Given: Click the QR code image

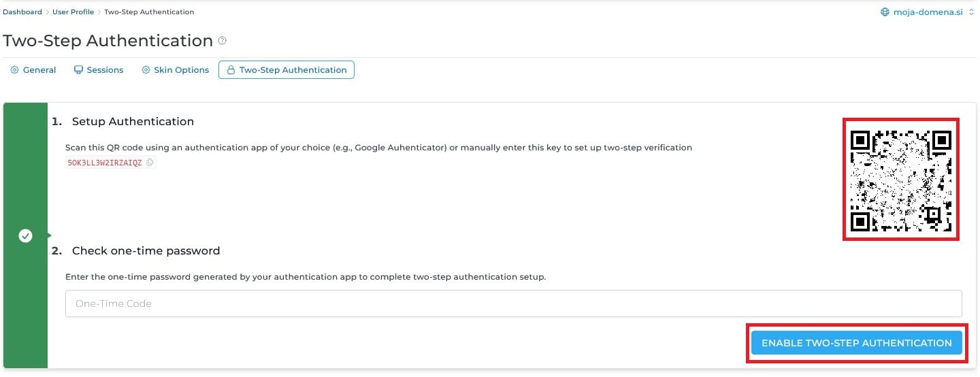Looking at the screenshot, I should click(900, 180).
